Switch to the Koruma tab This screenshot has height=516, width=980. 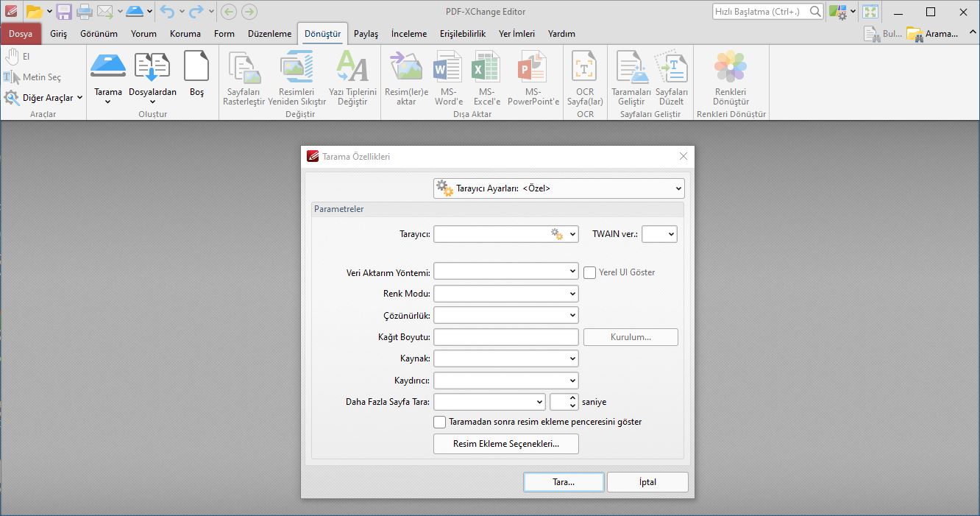(x=185, y=33)
